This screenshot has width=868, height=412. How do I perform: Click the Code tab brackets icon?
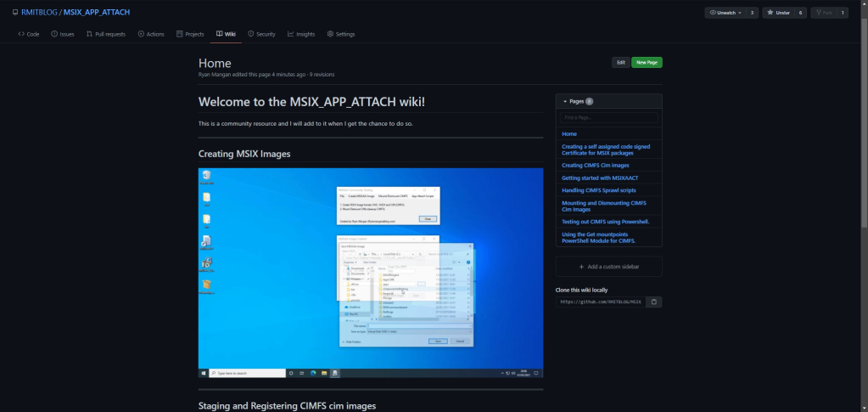click(x=21, y=34)
